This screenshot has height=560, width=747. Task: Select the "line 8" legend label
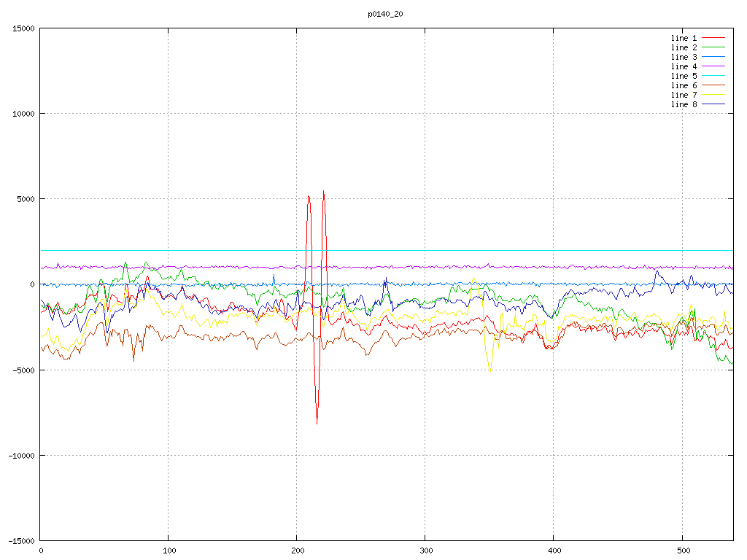(684, 104)
